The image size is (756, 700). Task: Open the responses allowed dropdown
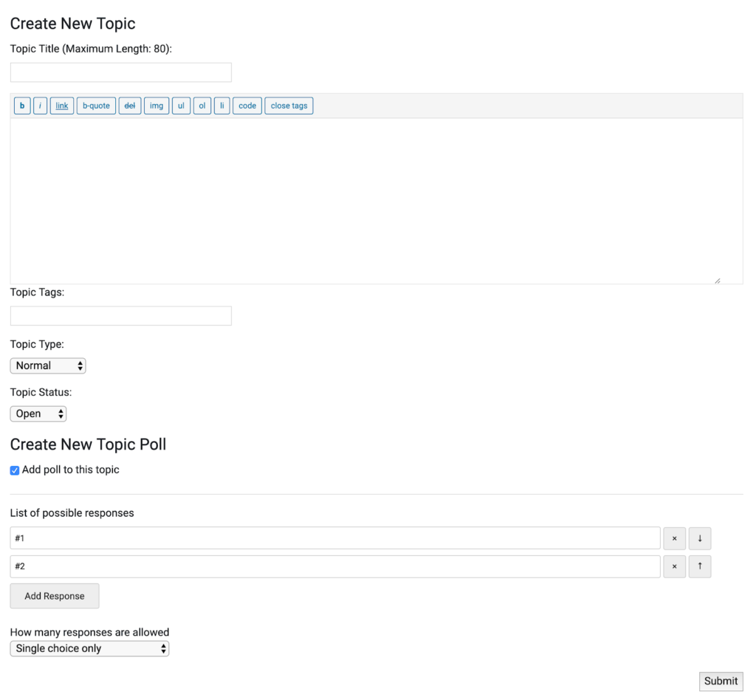point(89,648)
